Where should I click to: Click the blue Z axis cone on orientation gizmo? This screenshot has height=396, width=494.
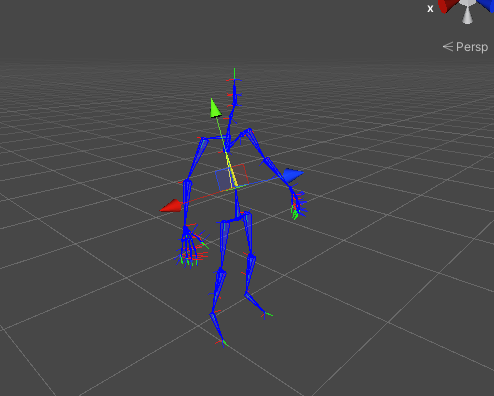[x=486, y=5]
